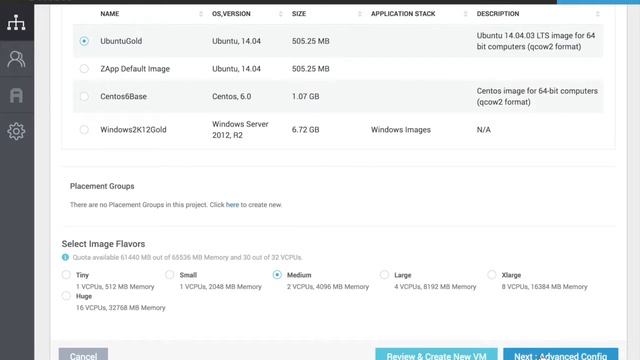The height and width of the screenshot is (360, 640).
Task: Click the '2 VCPUs, 4096 MB Memory' text
Action: (328, 287)
